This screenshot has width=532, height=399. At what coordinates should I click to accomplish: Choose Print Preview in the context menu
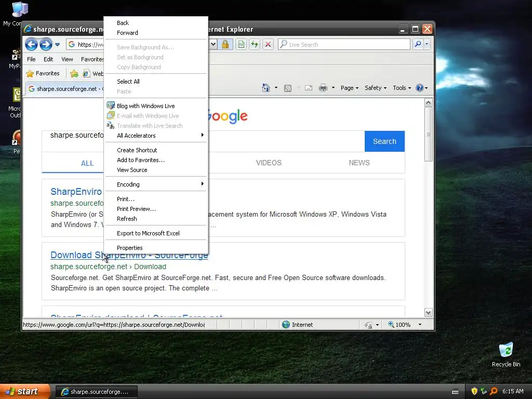[156, 209]
